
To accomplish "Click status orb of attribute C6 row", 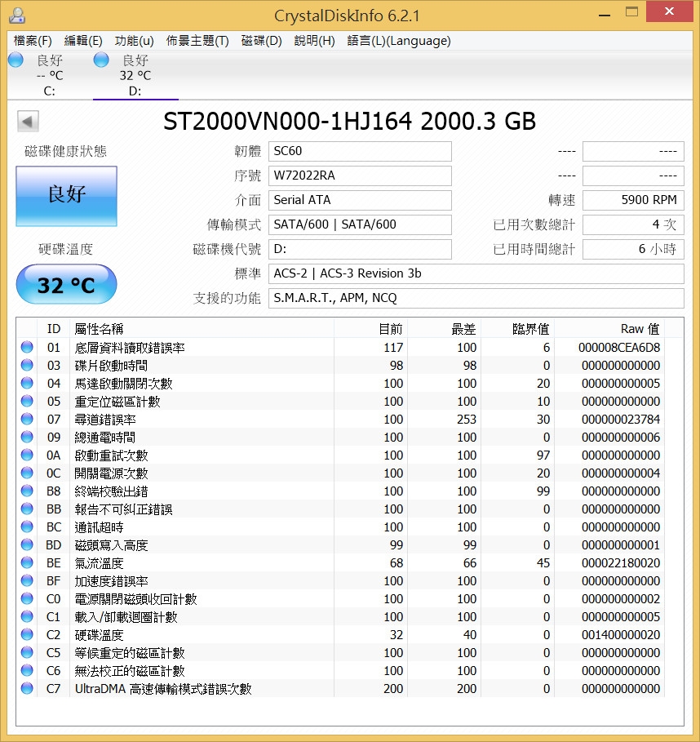I will click(x=27, y=671).
